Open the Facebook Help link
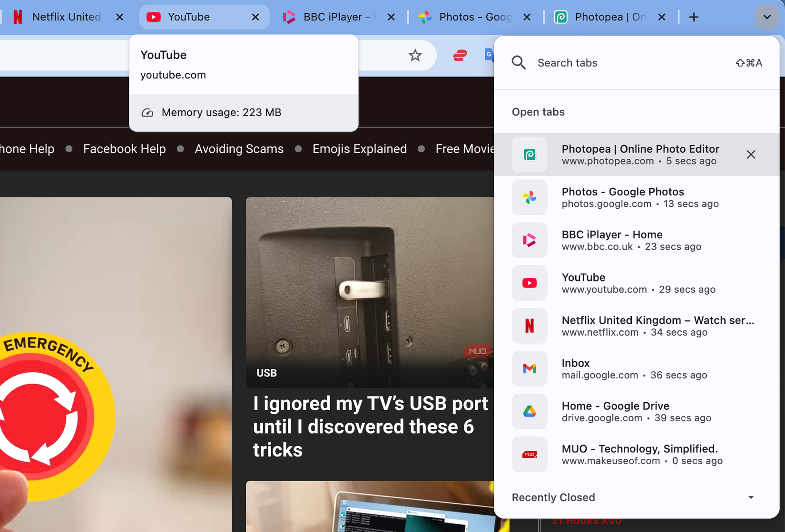The image size is (785, 532). coord(124,149)
